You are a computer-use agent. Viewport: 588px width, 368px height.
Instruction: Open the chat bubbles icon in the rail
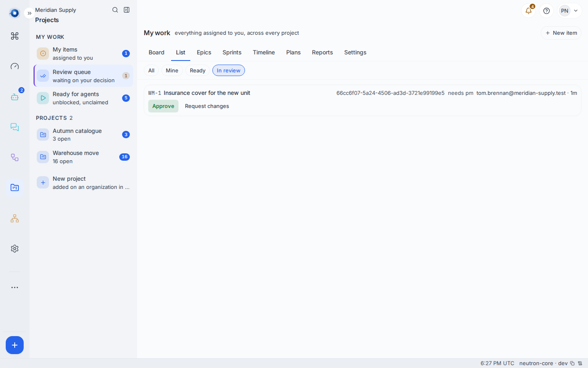(15, 127)
